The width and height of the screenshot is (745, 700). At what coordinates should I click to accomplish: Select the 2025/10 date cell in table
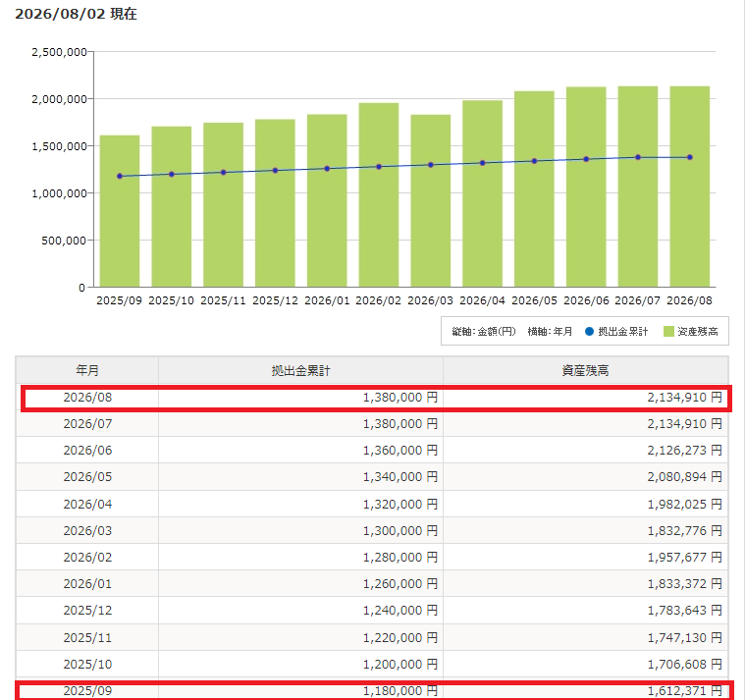[x=87, y=664]
